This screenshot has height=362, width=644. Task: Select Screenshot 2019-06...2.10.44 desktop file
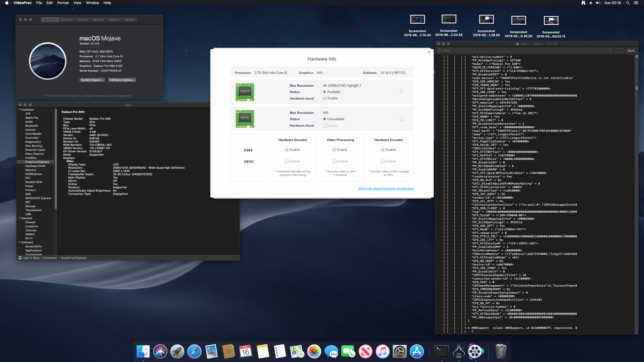point(417,26)
